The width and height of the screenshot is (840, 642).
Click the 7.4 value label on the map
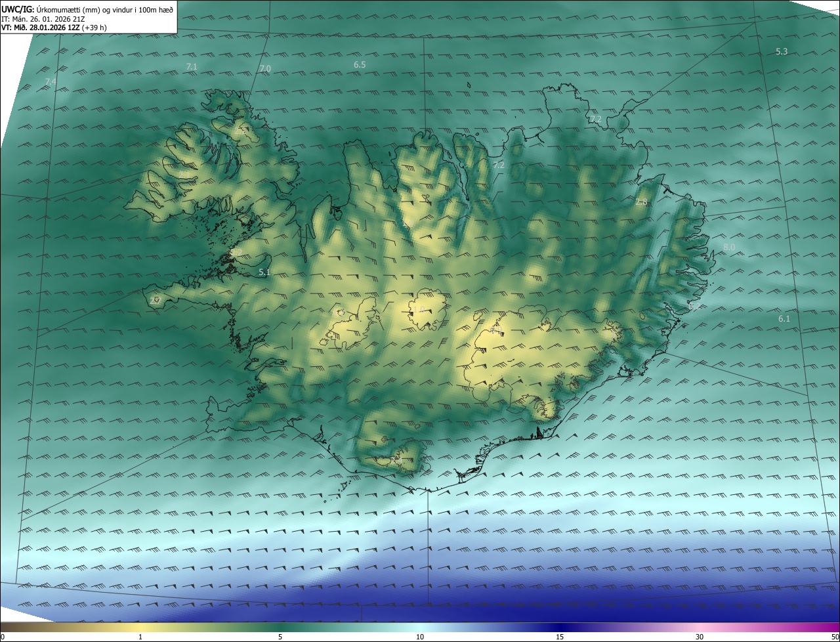(x=51, y=81)
